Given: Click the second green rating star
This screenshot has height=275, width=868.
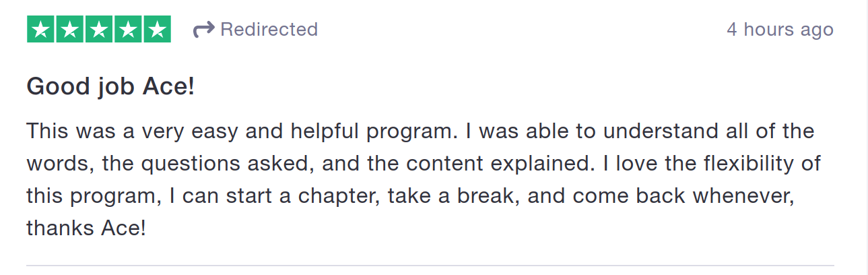Looking at the screenshot, I should 70,29.
